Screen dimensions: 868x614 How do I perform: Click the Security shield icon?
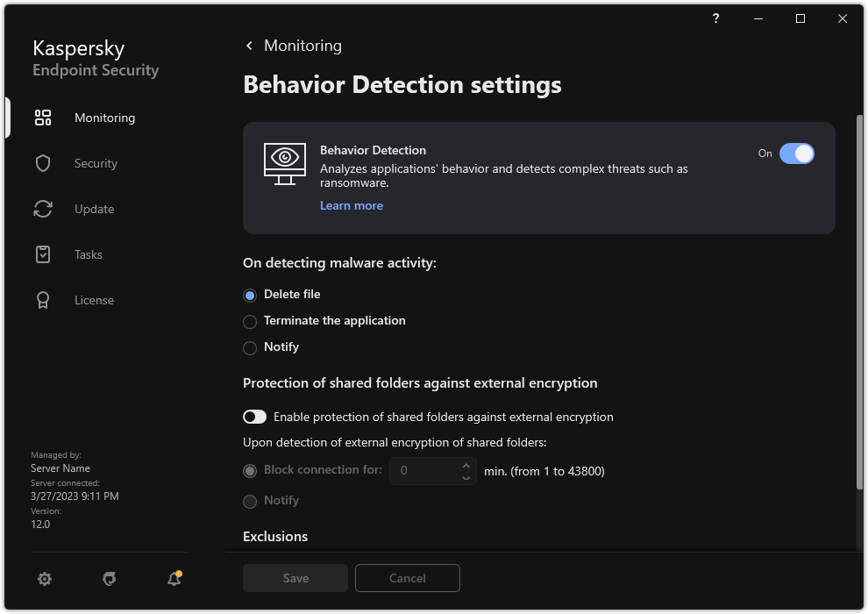click(43, 163)
